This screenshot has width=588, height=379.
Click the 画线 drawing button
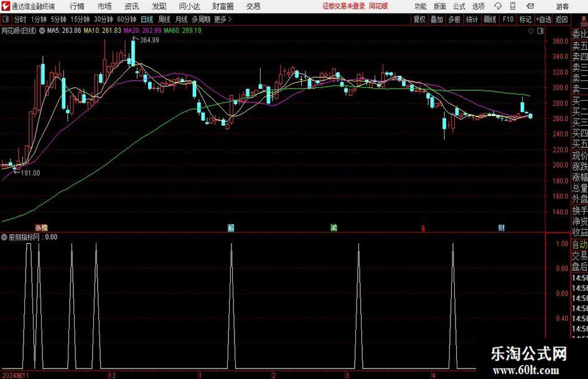tap(490, 19)
